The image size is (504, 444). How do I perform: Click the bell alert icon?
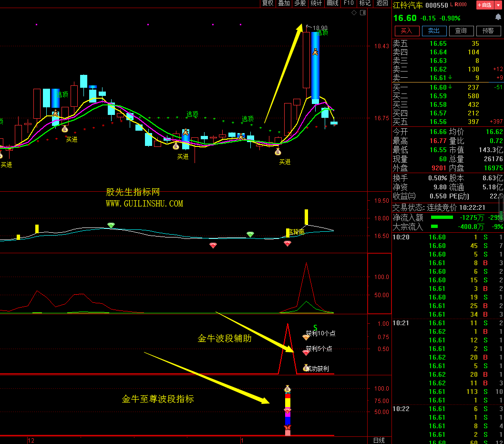(x=498, y=17)
